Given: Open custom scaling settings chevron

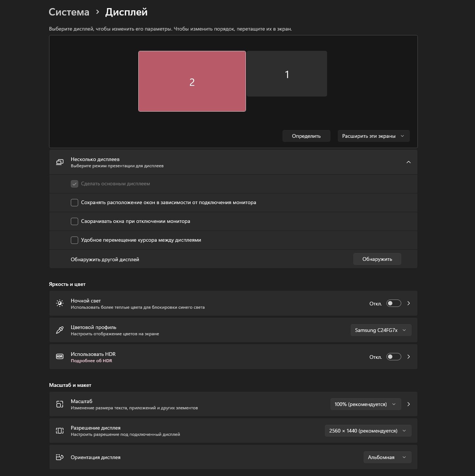Looking at the screenshot, I should coord(409,404).
